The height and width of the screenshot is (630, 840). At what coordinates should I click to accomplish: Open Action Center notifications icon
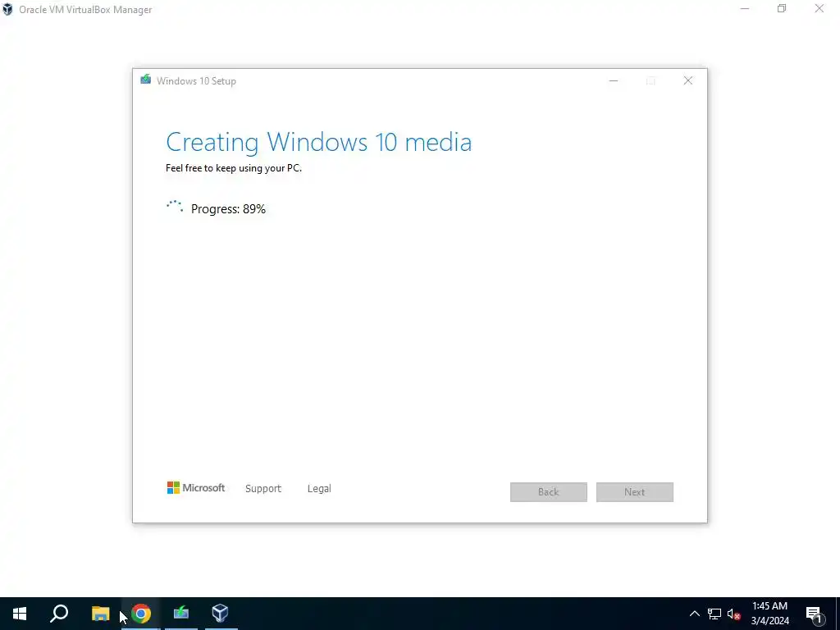[x=814, y=614]
